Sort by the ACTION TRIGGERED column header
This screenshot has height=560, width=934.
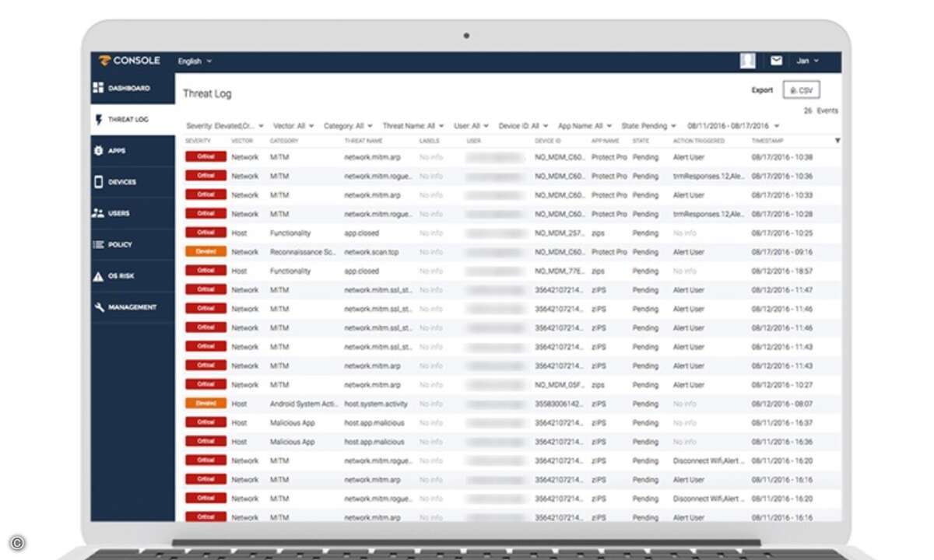699,141
